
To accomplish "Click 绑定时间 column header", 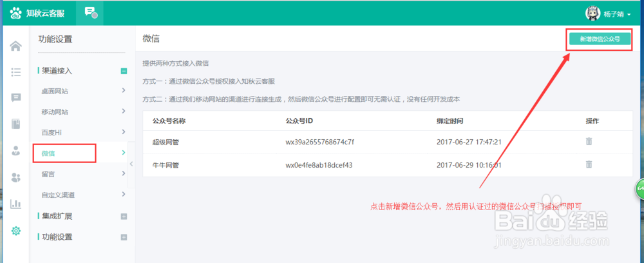I will (450, 121).
